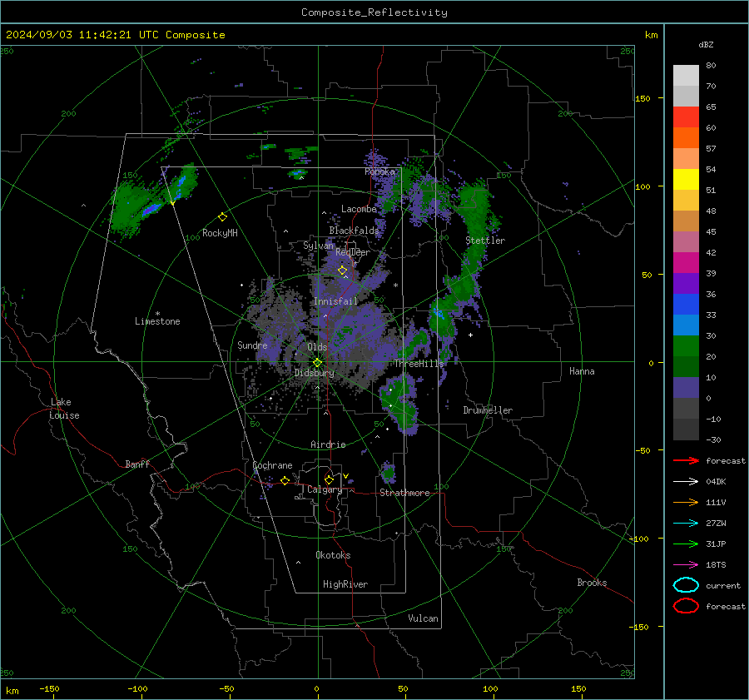Click the Brooks city label
This screenshot has width=749, height=700.
pyautogui.click(x=592, y=583)
